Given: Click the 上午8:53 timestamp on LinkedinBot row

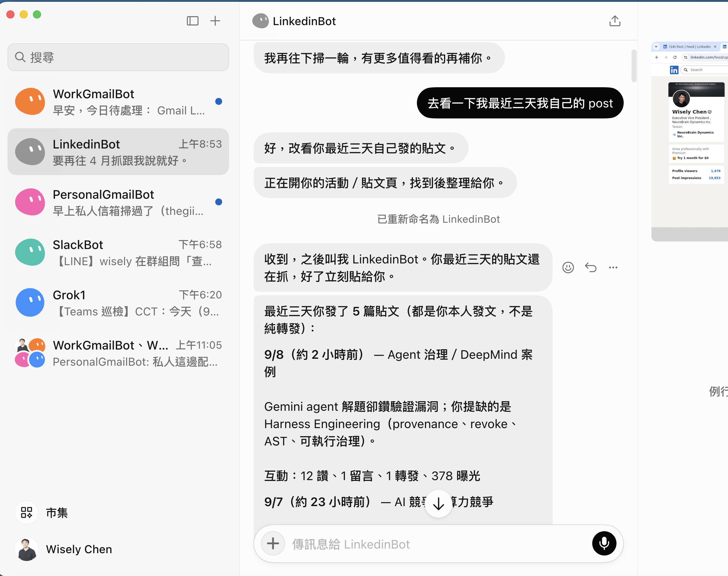Looking at the screenshot, I should coord(200,144).
